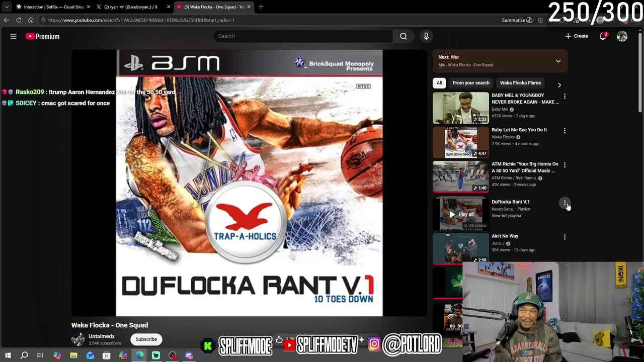
Task: Launch Copilot from the taskbar
Action: 57,355
